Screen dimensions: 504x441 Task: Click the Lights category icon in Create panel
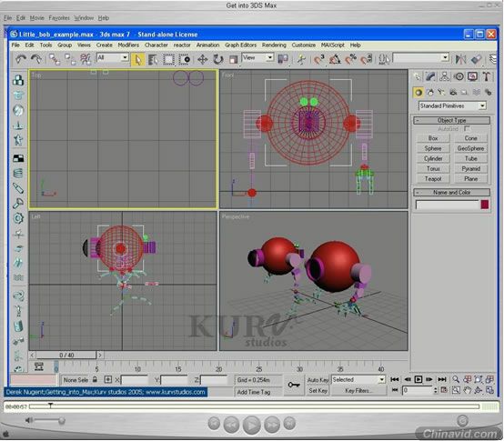(x=441, y=93)
